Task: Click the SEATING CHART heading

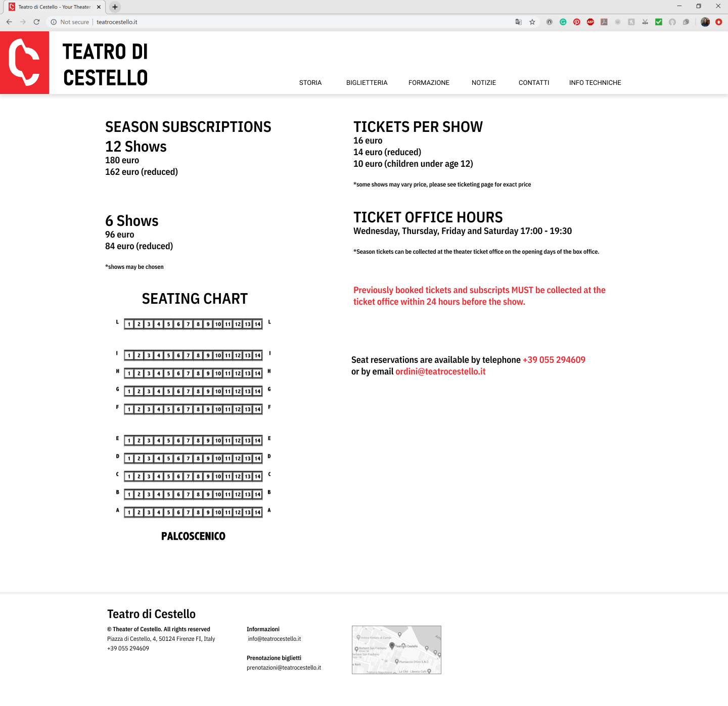Action: (195, 299)
